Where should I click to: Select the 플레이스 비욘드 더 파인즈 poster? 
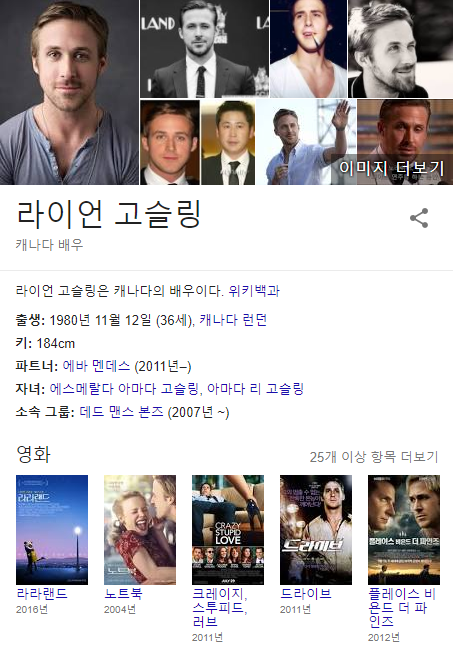coord(404,530)
